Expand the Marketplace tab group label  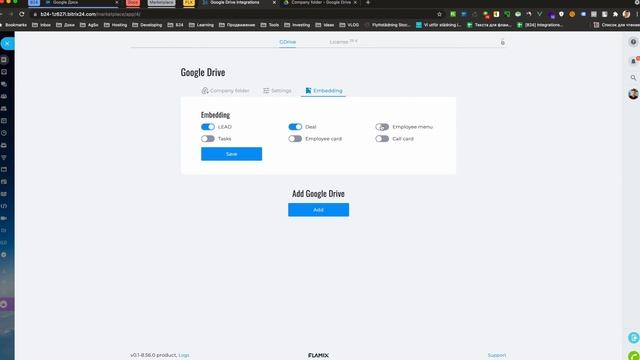click(161, 2)
